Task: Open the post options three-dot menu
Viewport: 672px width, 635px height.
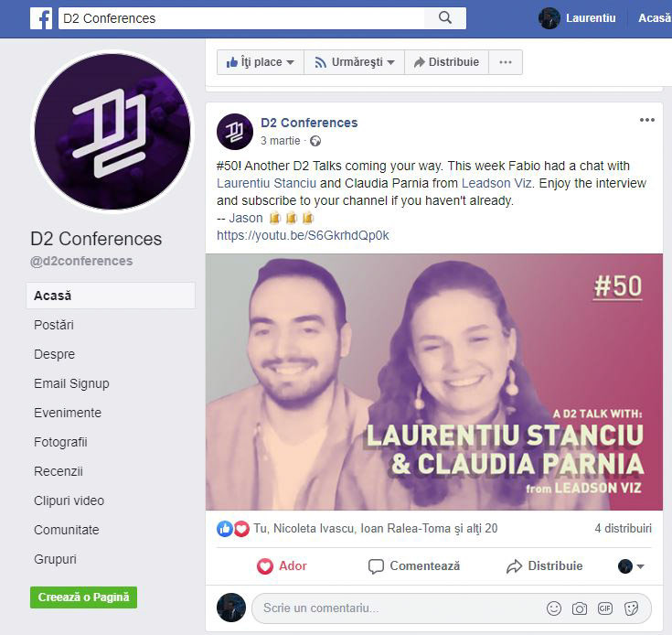Action: click(646, 120)
